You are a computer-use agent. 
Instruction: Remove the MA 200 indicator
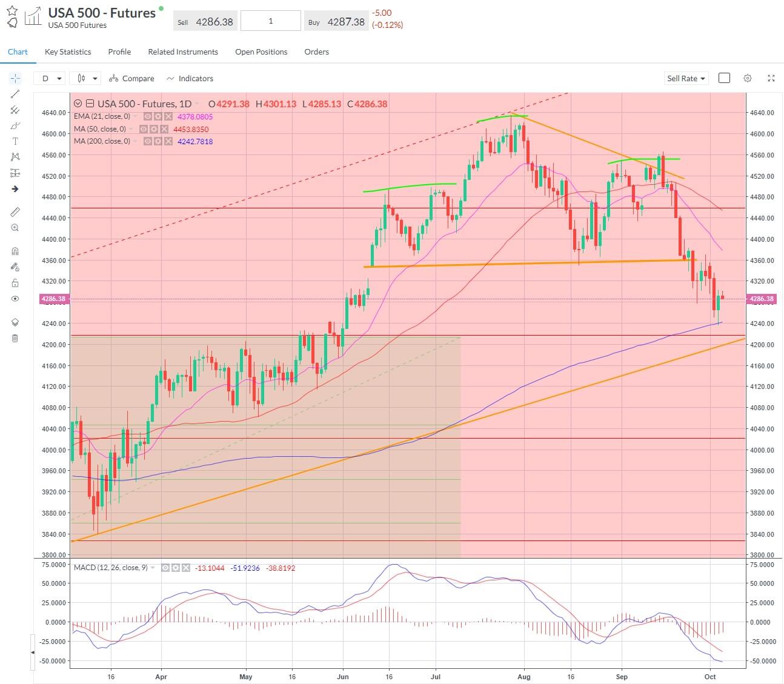[168, 141]
